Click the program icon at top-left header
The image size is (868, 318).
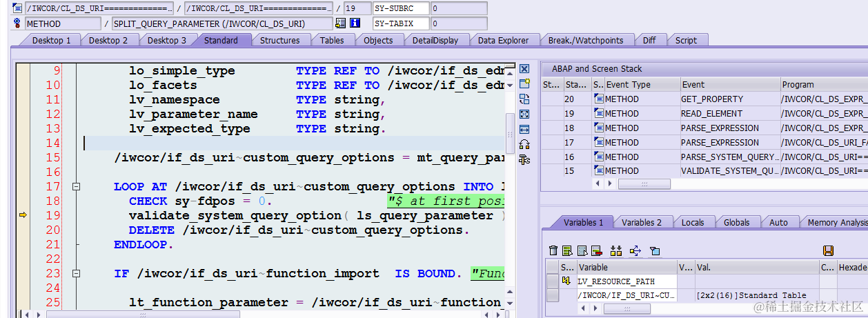(17, 8)
